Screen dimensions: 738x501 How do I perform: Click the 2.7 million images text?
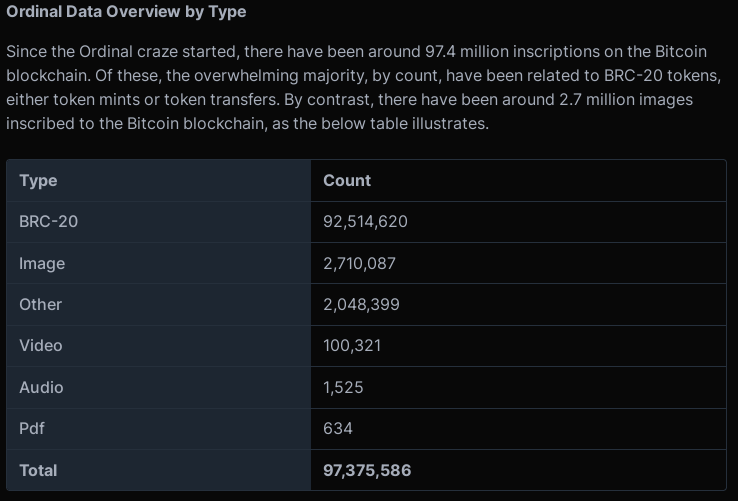(626, 99)
